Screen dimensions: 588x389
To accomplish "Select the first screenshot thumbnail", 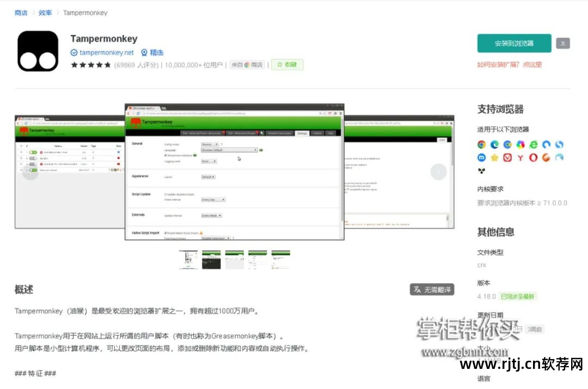I will point(188,260).
